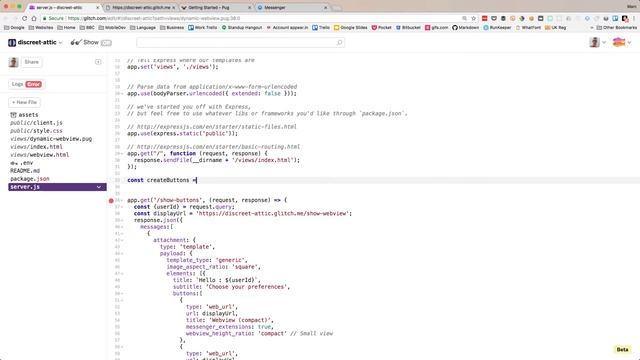Collapse fold arrow on payload line

pos(122,253)
